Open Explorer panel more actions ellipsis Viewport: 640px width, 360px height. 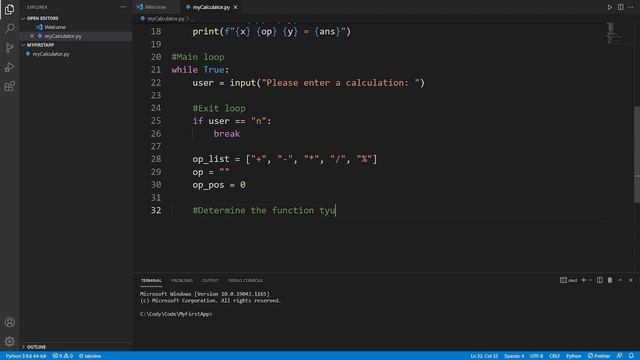tap(123, 7)
